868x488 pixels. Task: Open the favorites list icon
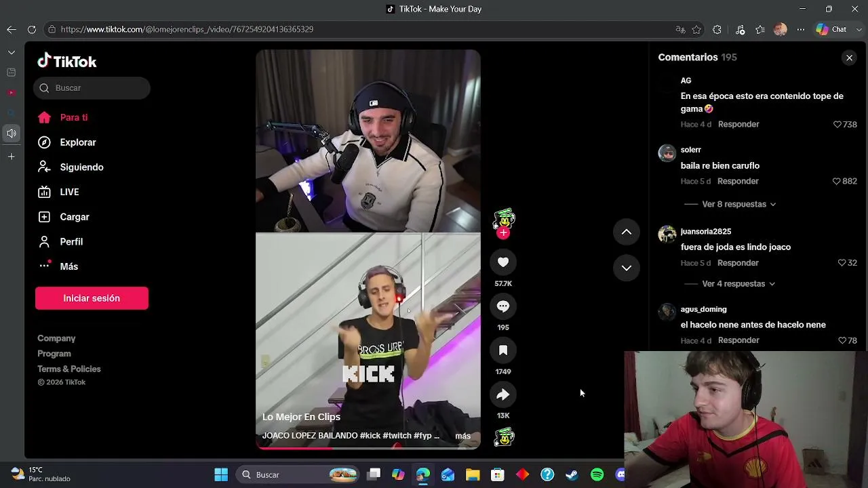point(760,29)
